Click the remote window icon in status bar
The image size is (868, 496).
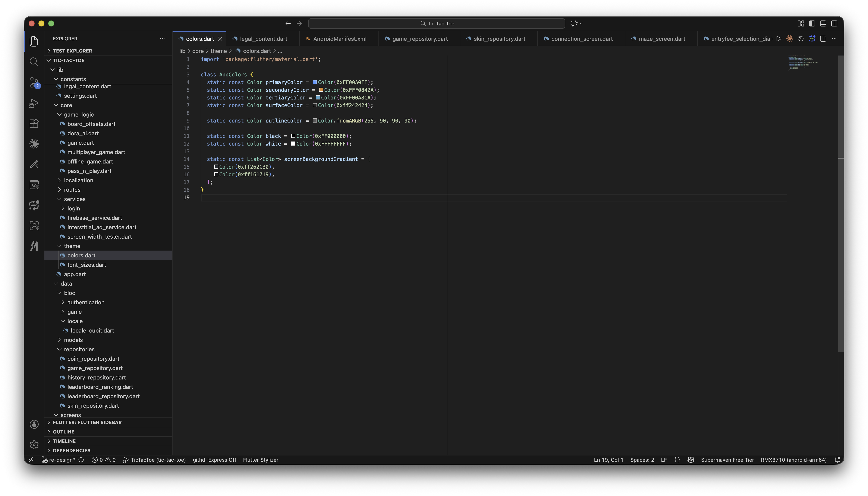pos(31,460)
